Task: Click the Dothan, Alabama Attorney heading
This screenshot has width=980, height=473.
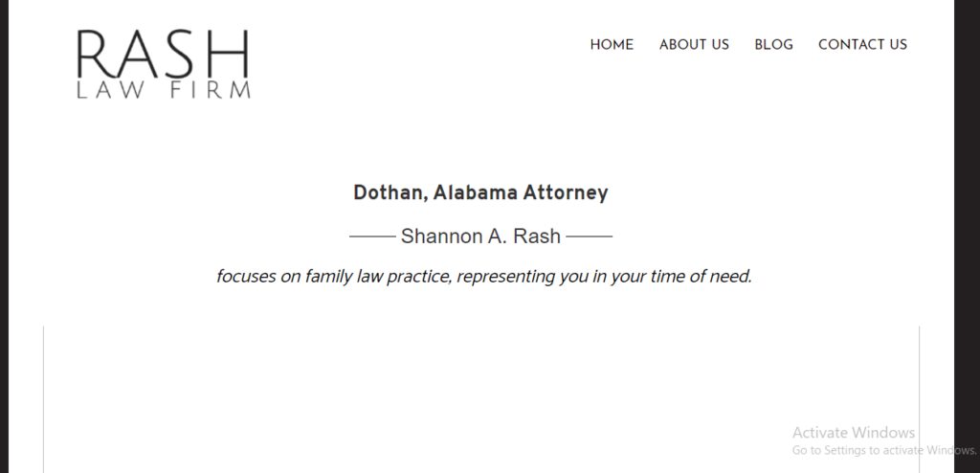Action: pyautogui.click(x=480, y=192)
